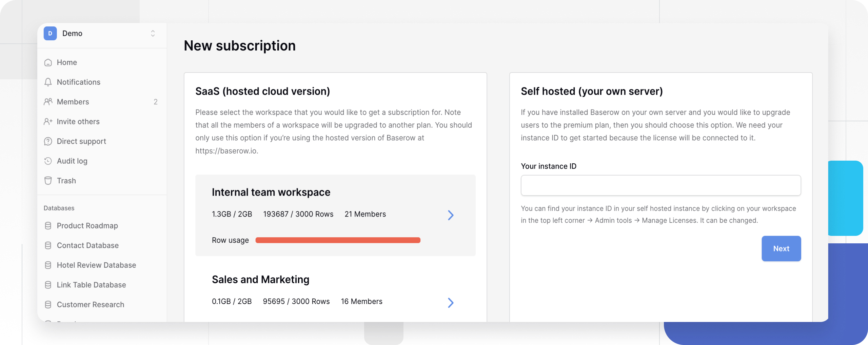Screen dimensions: 868x345
Task: Click the Notifications bell icon
Action: point(48,82)
